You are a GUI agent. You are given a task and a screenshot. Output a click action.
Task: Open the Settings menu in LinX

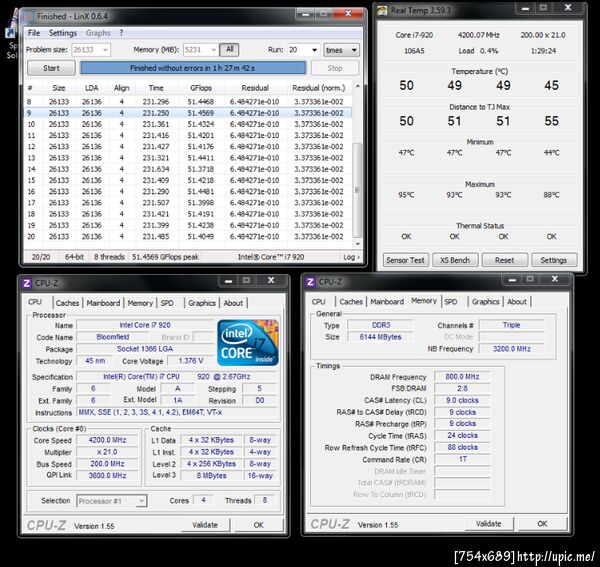63,33
